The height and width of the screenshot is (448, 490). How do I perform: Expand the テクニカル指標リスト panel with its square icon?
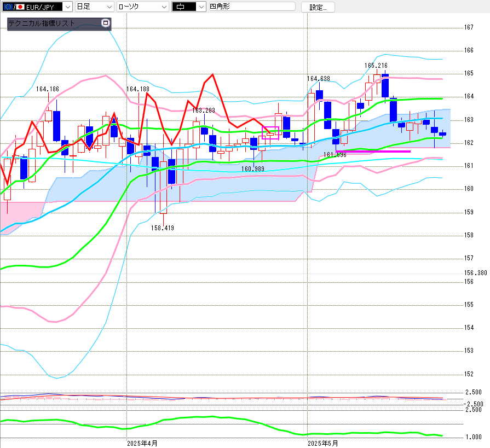(x=106, y=23)
